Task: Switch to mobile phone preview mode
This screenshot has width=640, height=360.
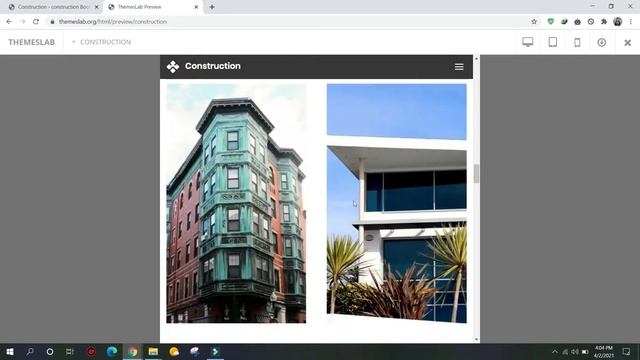Action: click(x=577, y=42)
